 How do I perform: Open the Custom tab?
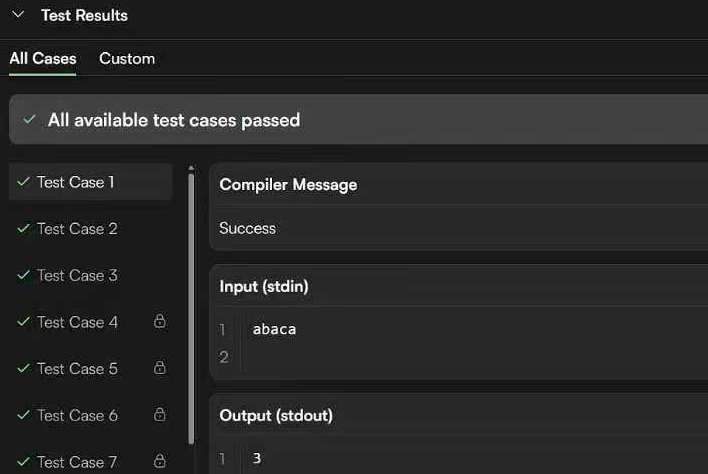click(x=127, y=59)
